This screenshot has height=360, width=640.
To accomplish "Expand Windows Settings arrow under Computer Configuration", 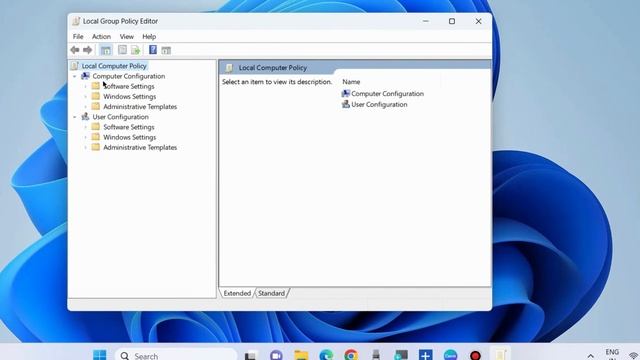I will 85,96.
